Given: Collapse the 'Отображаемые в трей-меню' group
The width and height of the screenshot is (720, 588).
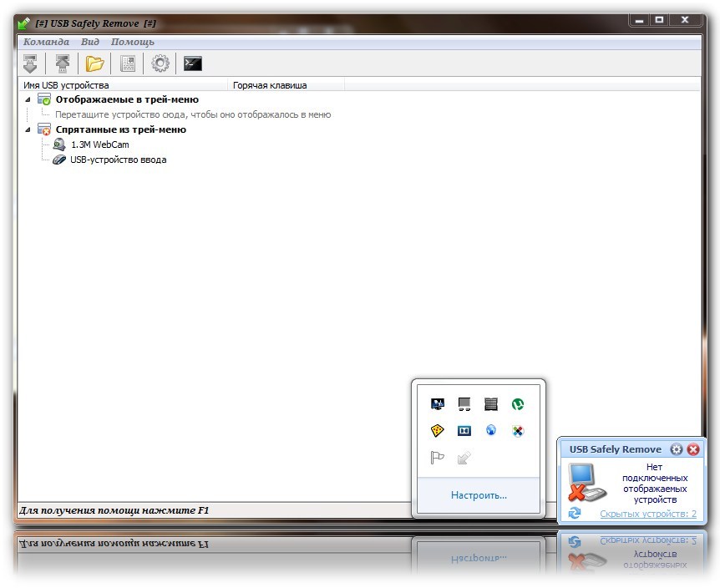Looking at the screenshot, I should (27, 99).
